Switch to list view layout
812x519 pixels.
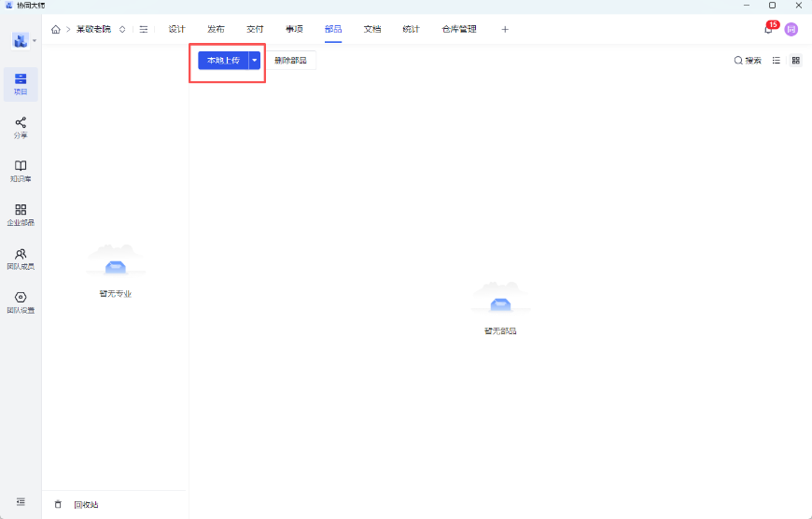(777, 60)
